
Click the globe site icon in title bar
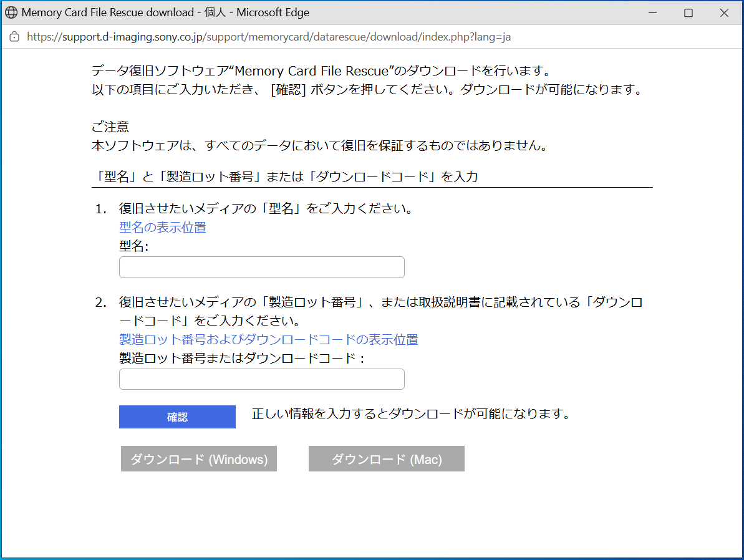pyautogui.click(x=11, y=12)
